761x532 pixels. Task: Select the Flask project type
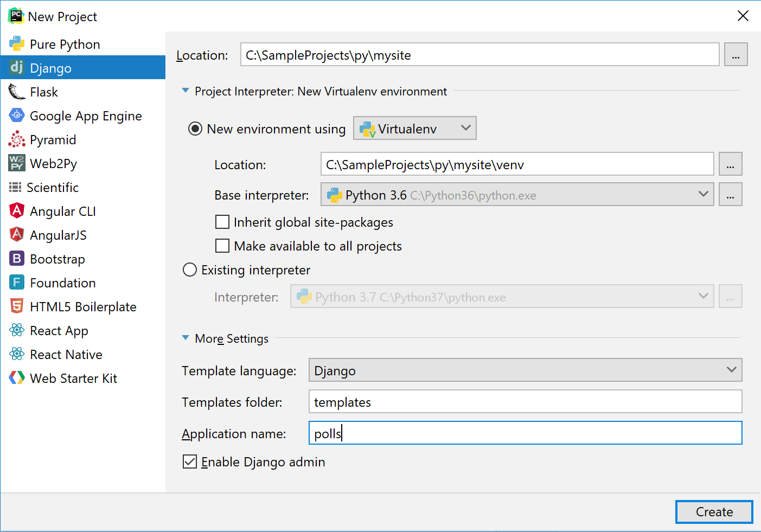click(x=83, y=92)
